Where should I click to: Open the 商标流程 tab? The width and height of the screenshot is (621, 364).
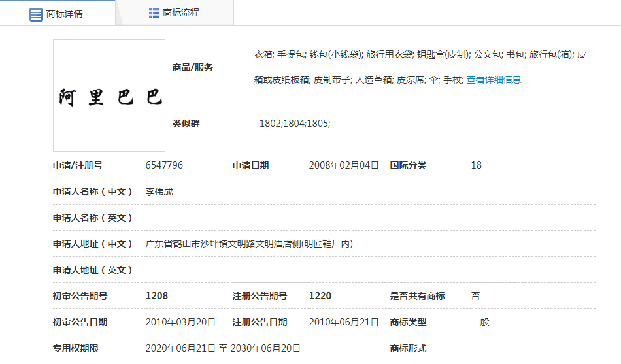click(180, 13)
